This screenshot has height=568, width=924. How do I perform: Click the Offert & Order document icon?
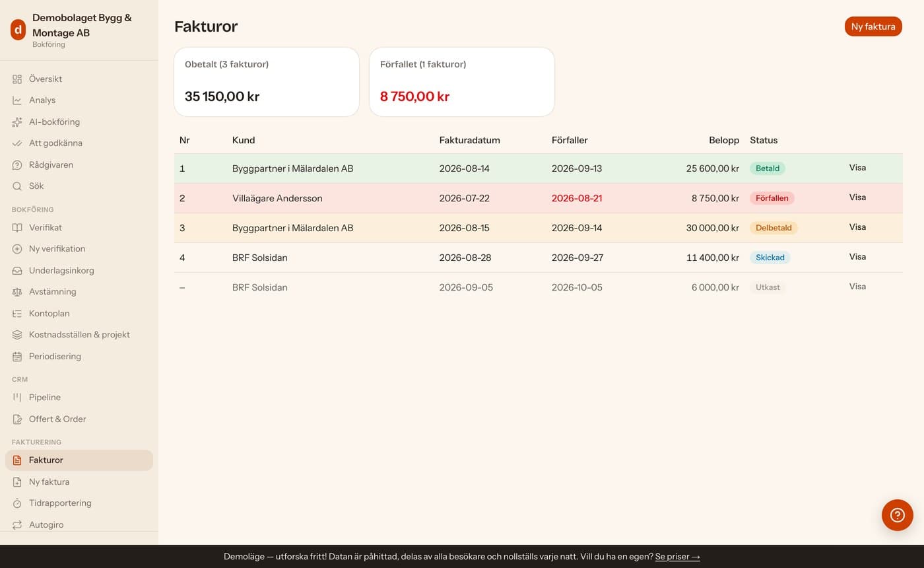coord(17,419)
